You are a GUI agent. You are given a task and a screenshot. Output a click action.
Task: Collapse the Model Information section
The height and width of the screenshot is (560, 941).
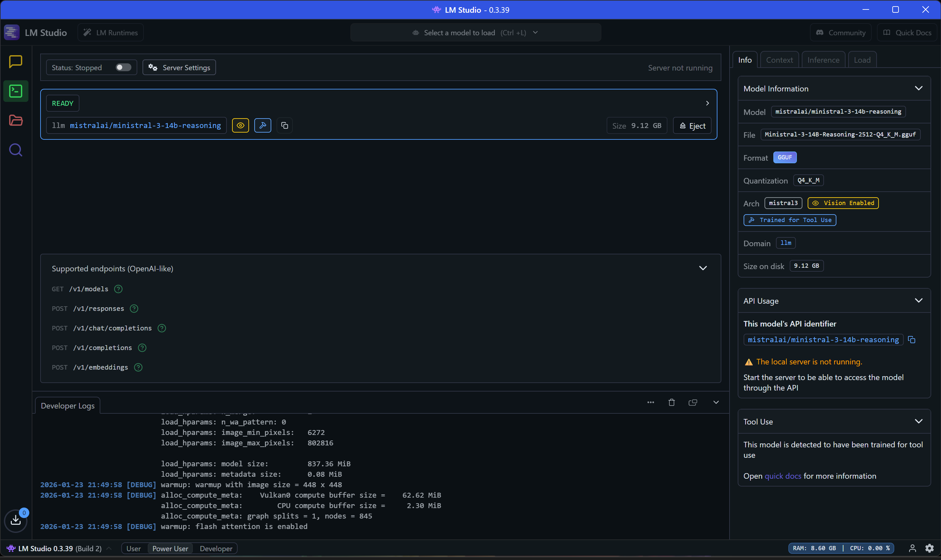click(x=919, y=89)
